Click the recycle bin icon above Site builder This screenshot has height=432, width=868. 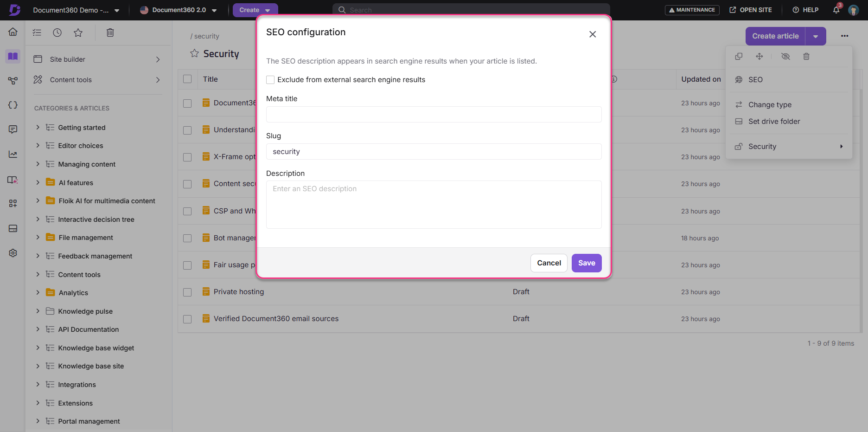(110, 32)
